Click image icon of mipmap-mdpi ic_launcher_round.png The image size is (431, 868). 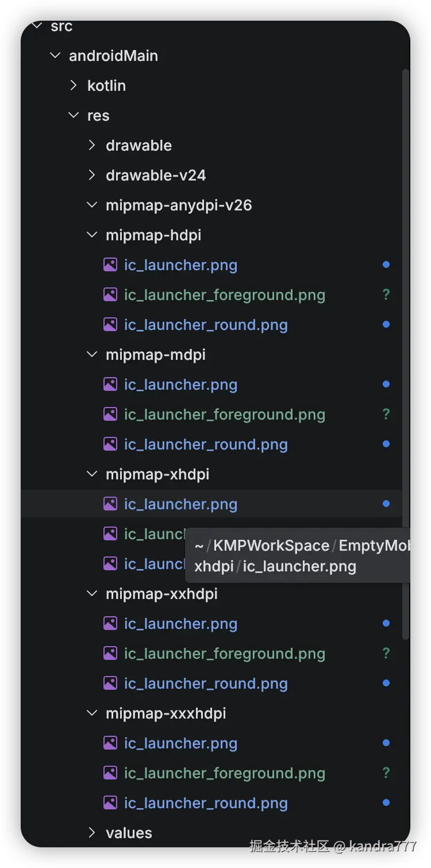[x=110, y=444]
